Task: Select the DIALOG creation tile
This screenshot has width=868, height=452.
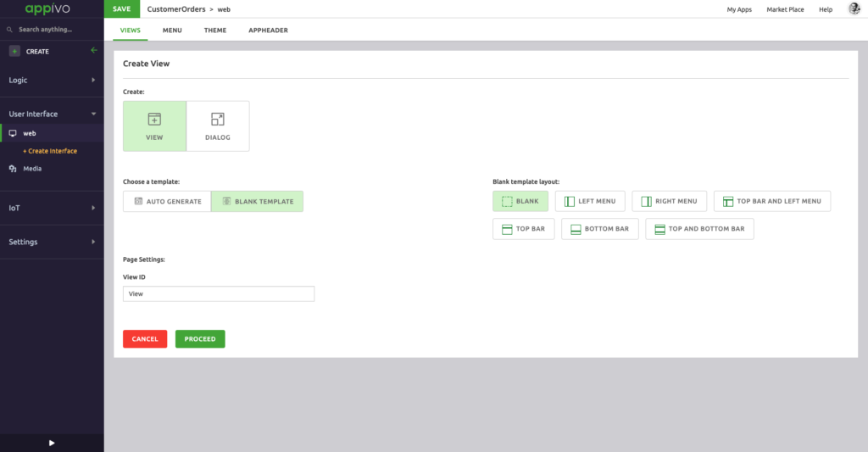Action: [218, 126]
